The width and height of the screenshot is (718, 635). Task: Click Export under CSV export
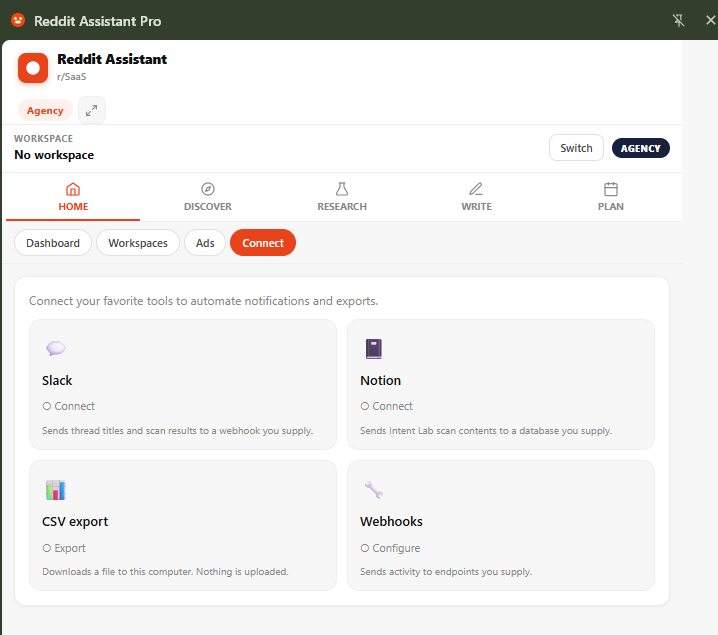click(70, 548)
